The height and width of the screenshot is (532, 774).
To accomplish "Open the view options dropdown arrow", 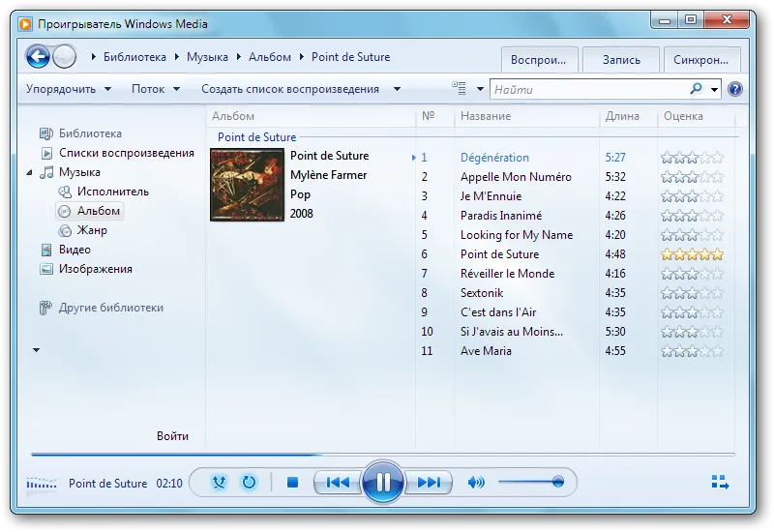I will tap(480, 89).
